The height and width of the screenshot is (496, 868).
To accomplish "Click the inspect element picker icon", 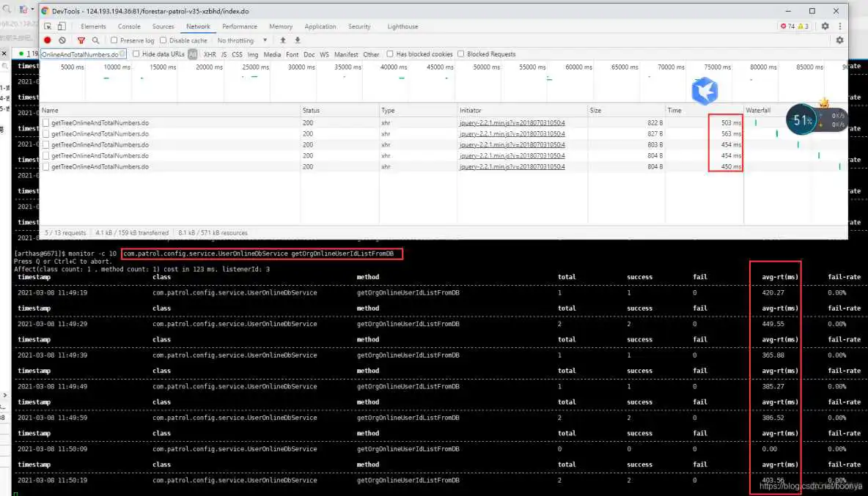I will coord(48,26).
